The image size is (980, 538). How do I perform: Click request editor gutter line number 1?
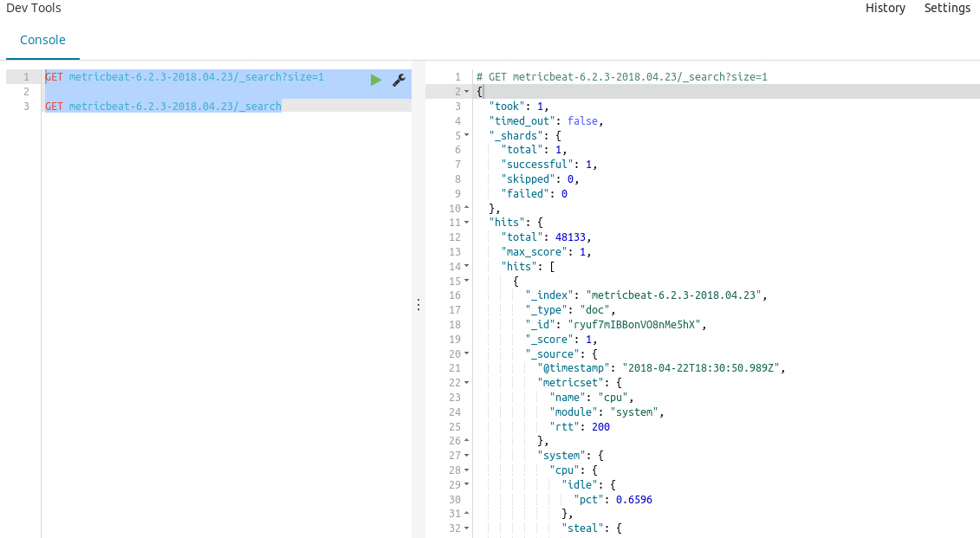26,77
